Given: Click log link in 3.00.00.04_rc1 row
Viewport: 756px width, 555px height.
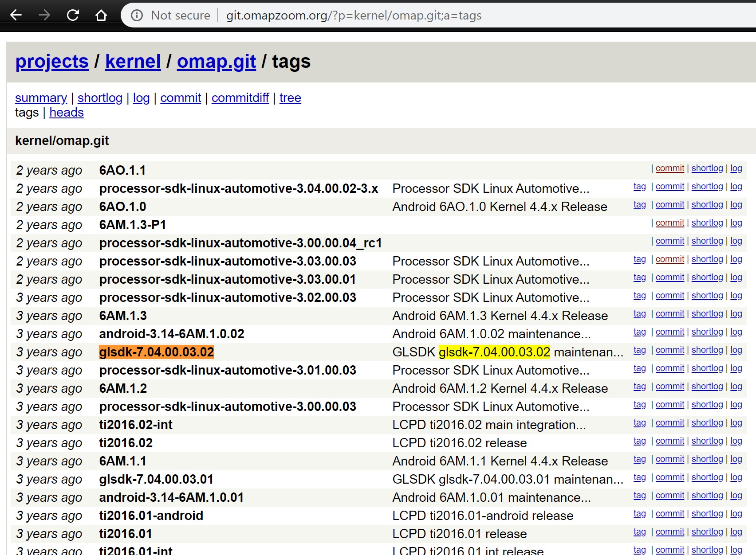Looking at the screenshot, I should pos(736,241).
